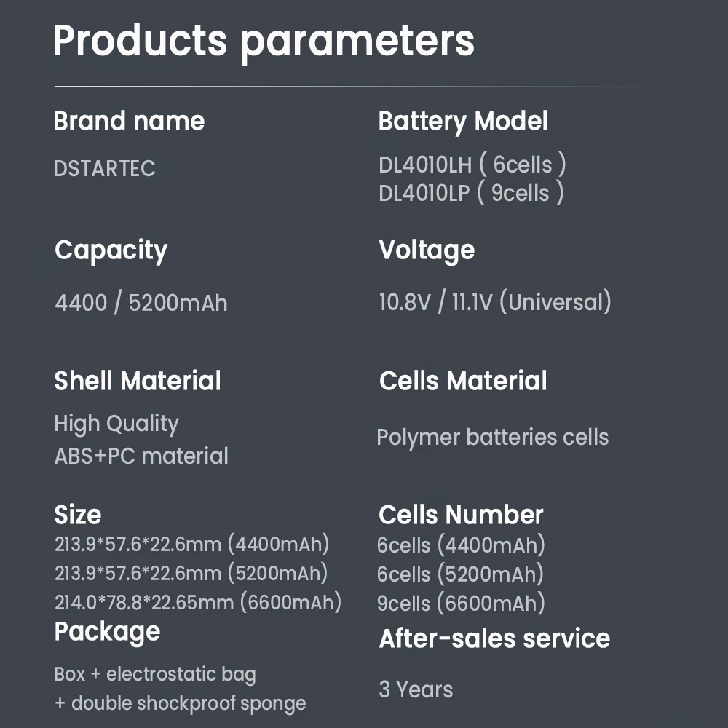Click the 214.0*78.8*22.65mm (6600mAh) size line

tap(198, 603)
